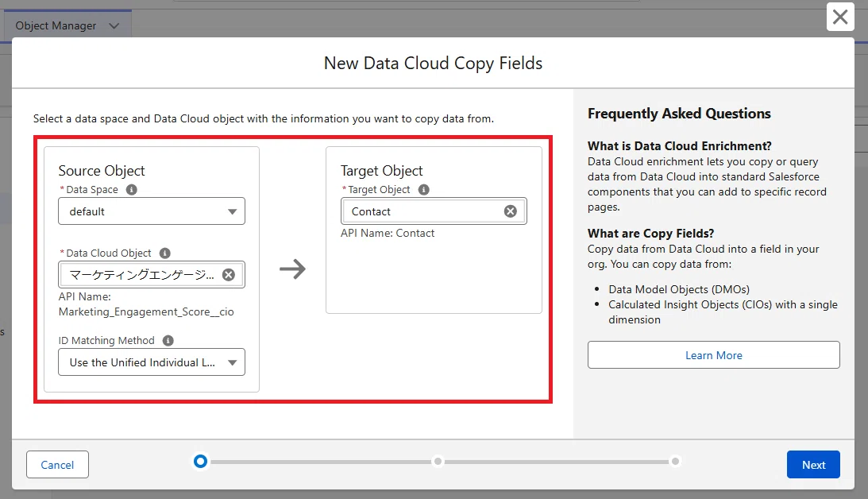Click the Target Object heading
868x499 pixels.
[x=381, y=171]
